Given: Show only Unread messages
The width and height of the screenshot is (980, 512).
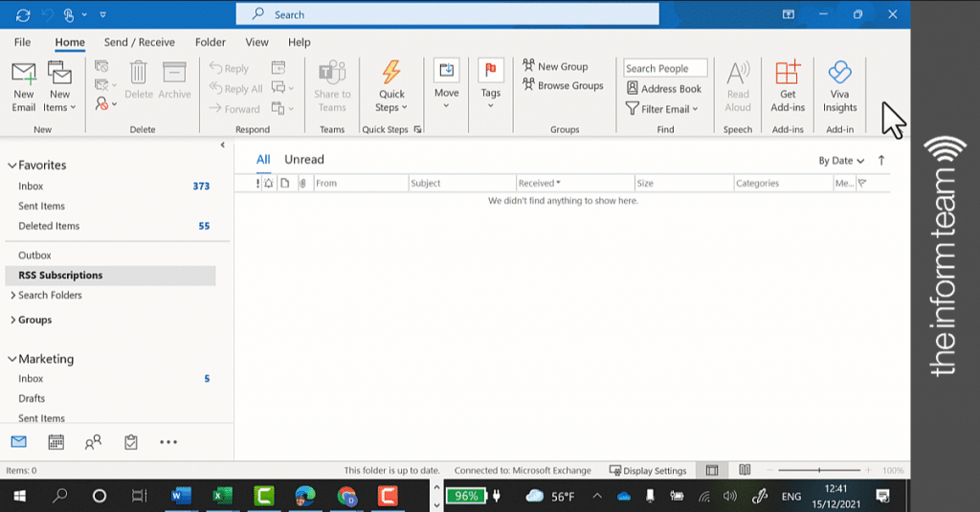Looking at the screenshot, I should (304, 160).
